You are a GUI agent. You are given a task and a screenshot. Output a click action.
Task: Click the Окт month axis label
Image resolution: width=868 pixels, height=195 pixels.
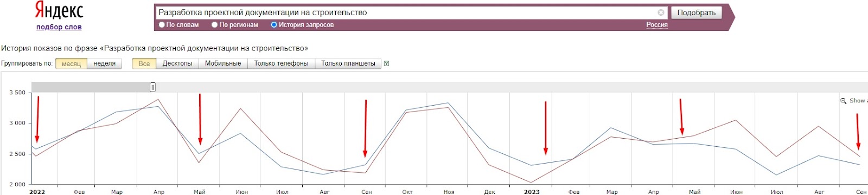pyautogui.click(x=407, y=192)
